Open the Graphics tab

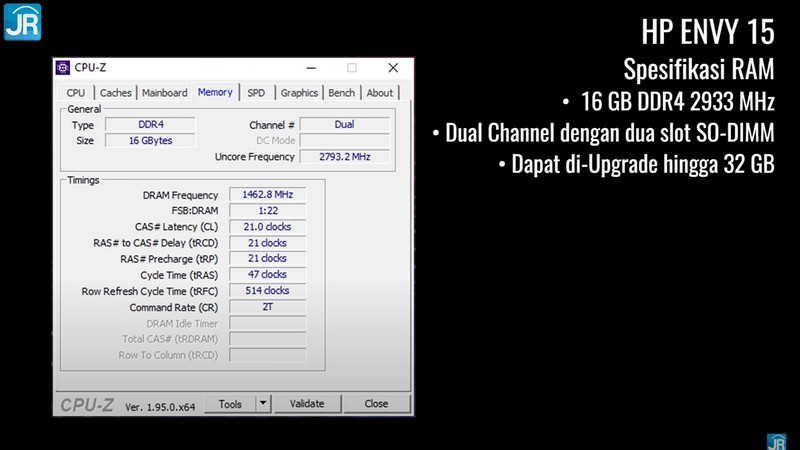click(x=299, y=93)
